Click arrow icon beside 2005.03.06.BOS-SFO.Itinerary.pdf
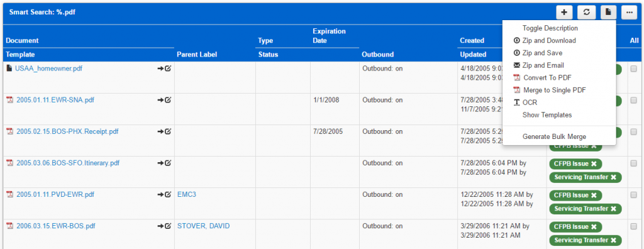644x249 pixels. pyautogui.click(x=160, y=163)
